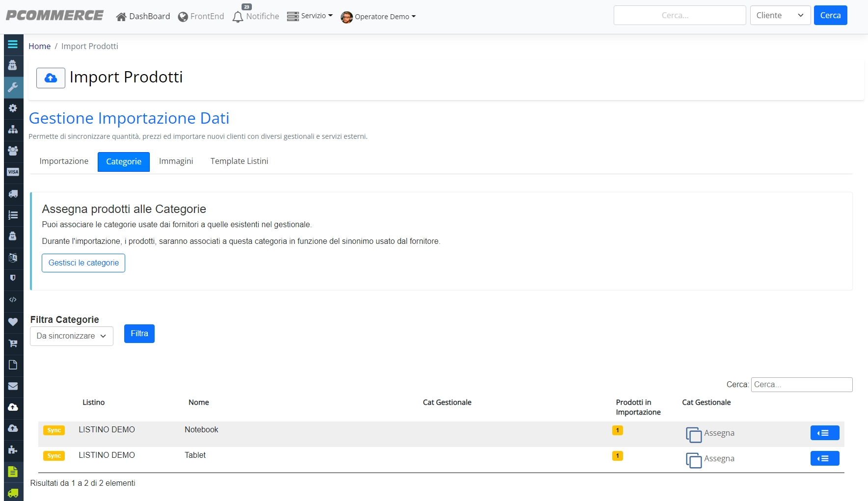Click LISTINO DEMO in the Tablet row
The height and width of the screenshot is (501, 868).
point(107,455)
